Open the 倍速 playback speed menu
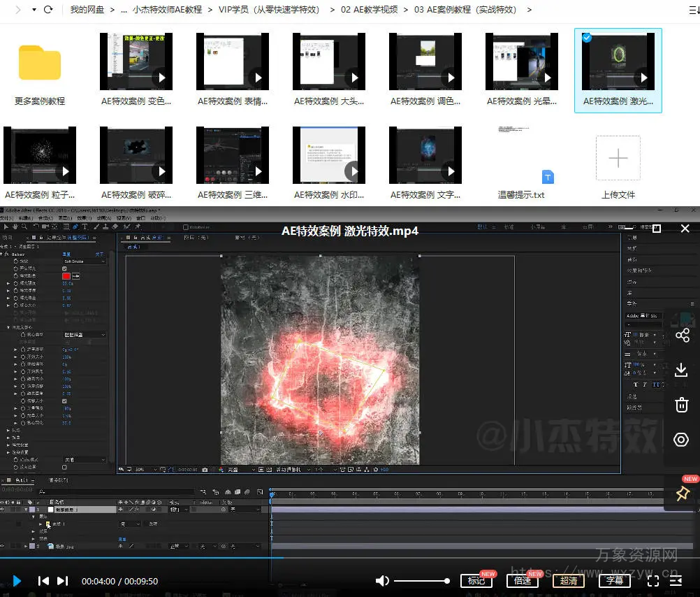This screenshot has height=597, width=700. click(523, 580)
